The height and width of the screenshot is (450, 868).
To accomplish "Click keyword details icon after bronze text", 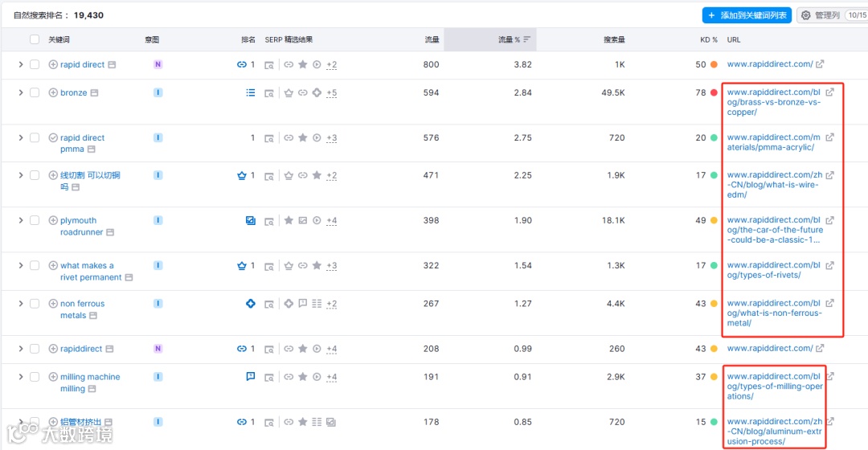I will point(95,92).
